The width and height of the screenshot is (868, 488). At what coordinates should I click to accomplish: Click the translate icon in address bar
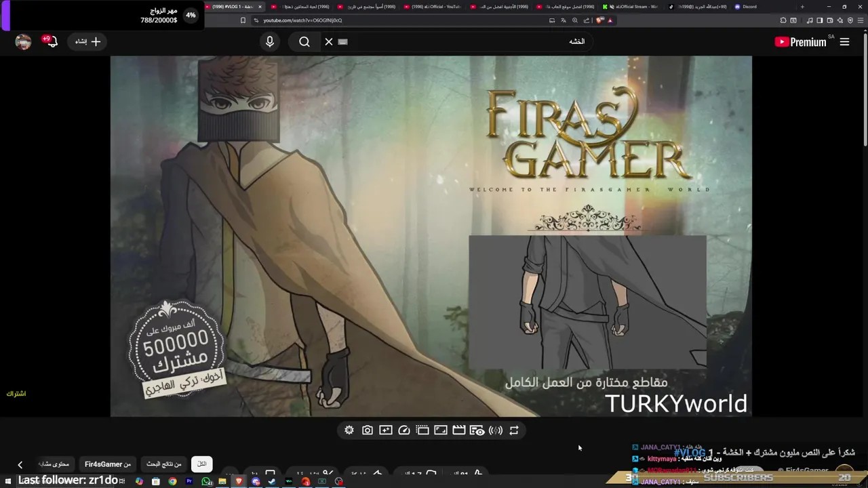(564, 20)
